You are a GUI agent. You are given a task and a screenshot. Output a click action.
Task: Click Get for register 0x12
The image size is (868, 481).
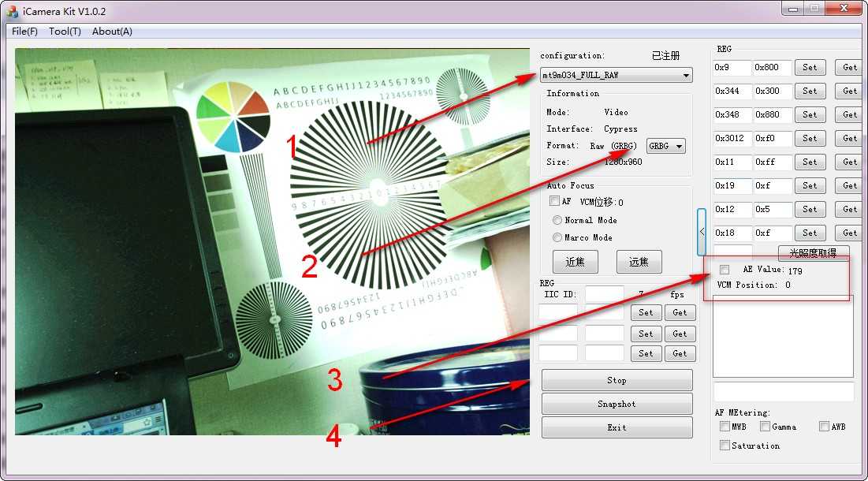point(850,209)
